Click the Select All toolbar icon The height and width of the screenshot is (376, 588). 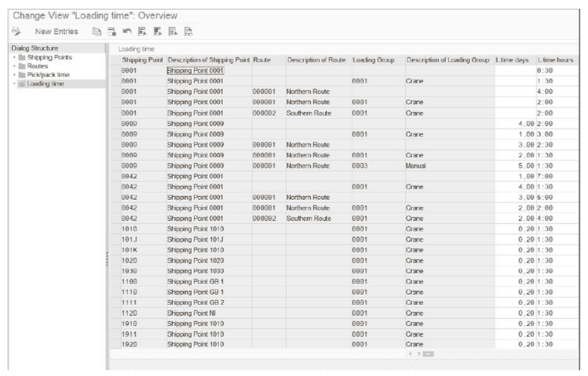(x=143, y=32)
